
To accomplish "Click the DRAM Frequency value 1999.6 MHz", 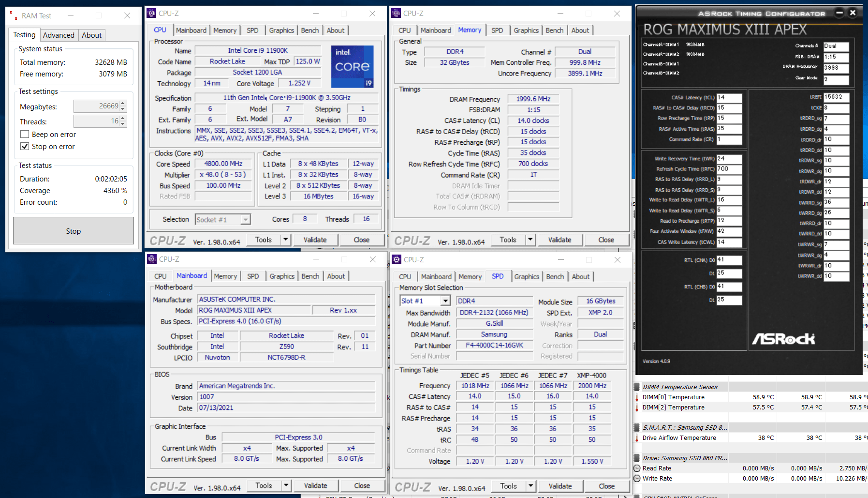I will (533, 99).
